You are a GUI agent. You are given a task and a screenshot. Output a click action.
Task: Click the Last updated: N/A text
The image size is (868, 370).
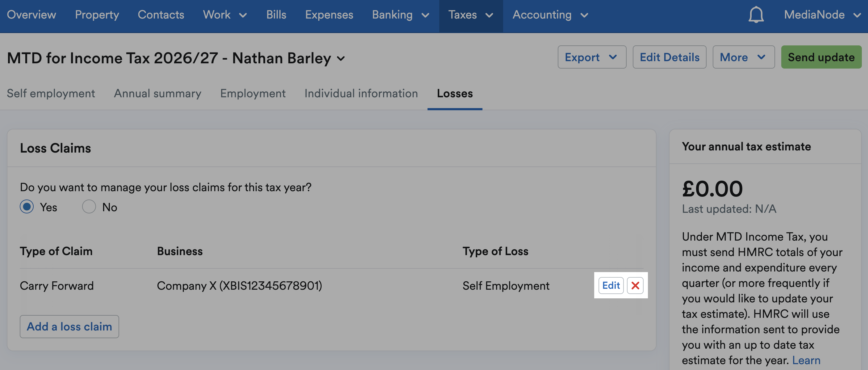point(729,209)
